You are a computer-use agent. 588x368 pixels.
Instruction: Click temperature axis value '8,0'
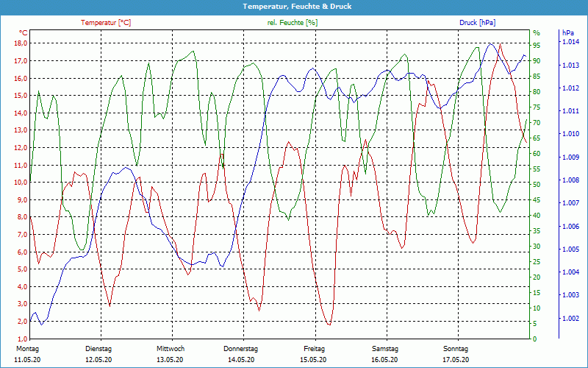tap(23, 217)
